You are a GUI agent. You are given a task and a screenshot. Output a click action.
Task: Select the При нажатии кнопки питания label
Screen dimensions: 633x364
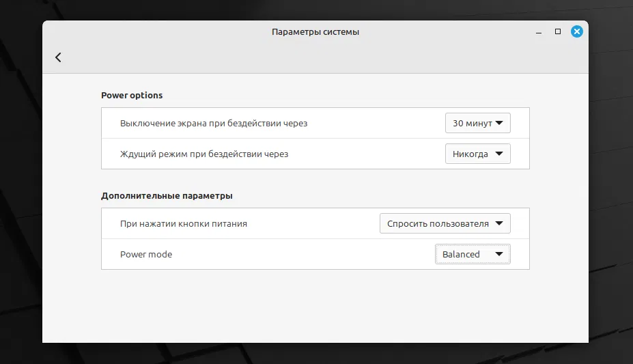point(184,223)
